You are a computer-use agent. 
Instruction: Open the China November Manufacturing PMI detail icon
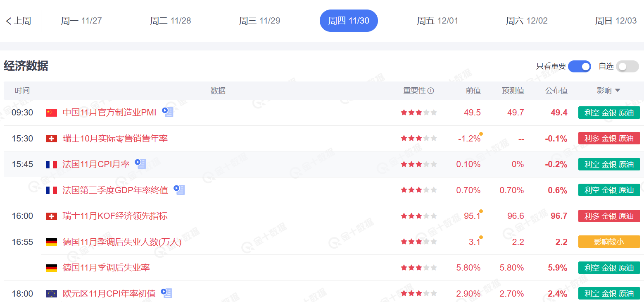[167, 112]
